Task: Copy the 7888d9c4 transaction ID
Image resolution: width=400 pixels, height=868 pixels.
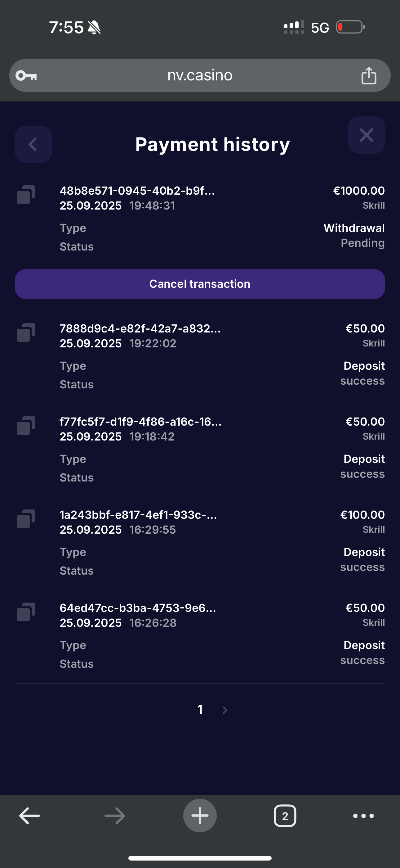Action: point(26,332)
